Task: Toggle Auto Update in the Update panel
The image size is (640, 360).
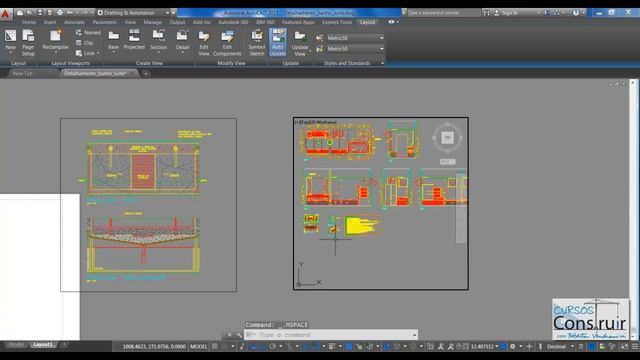Action: click(x=278, y=43)
